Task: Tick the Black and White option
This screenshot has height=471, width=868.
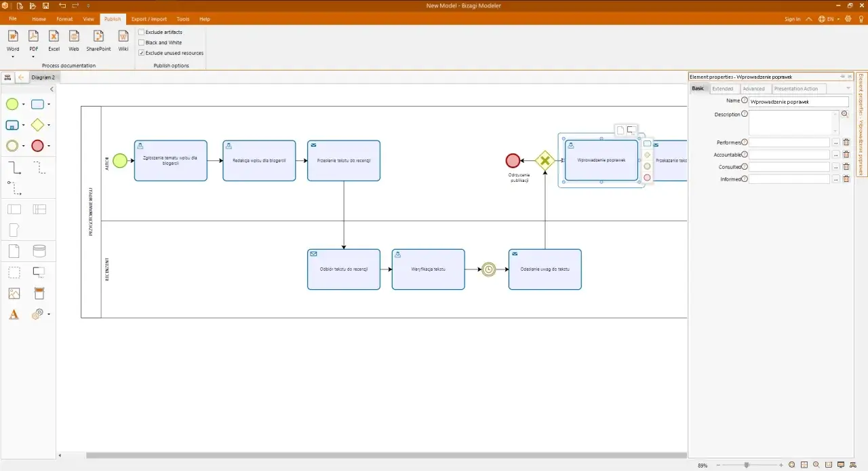Action: (x=141, y=42)
